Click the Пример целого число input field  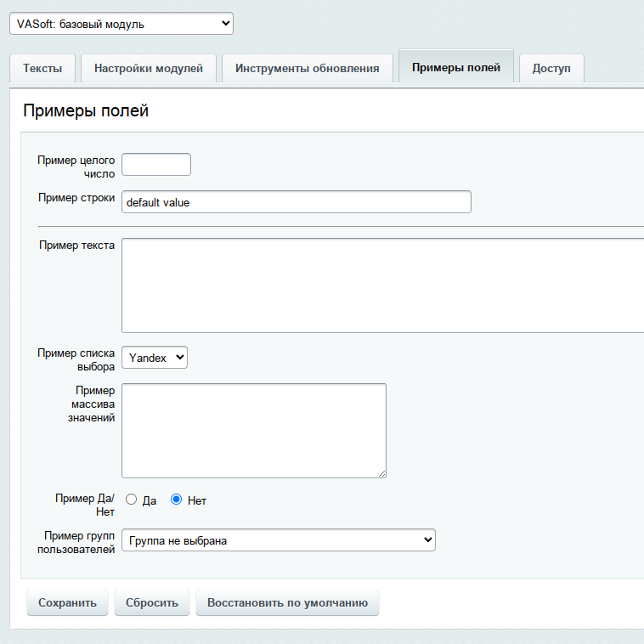click(x=156, y=164)
